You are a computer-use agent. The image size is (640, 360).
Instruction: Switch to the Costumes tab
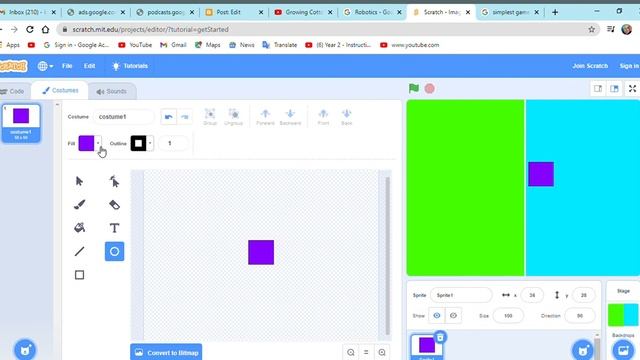click(60, 91)
